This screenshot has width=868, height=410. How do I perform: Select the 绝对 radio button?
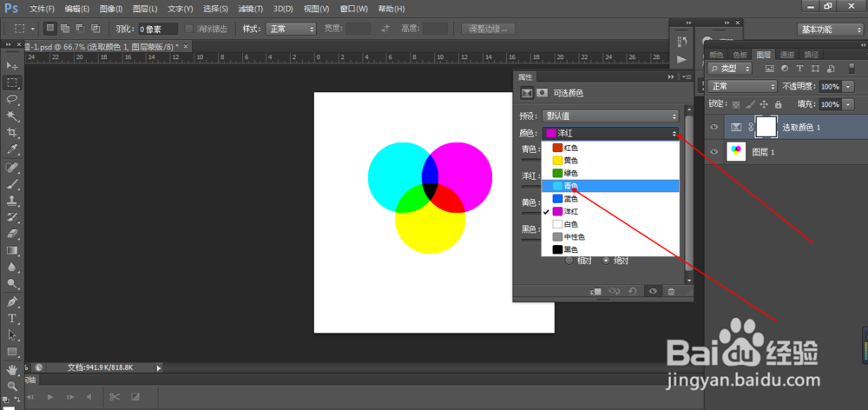tap(606, 261)
